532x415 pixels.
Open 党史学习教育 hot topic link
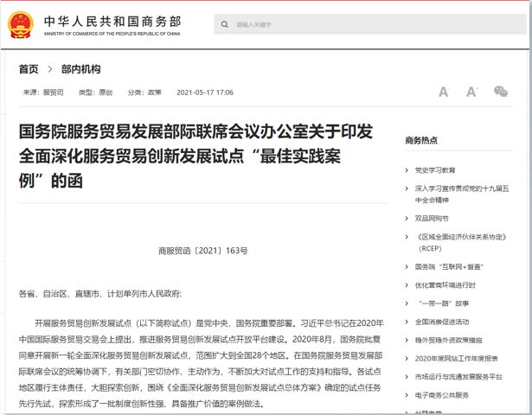[435, 170]
